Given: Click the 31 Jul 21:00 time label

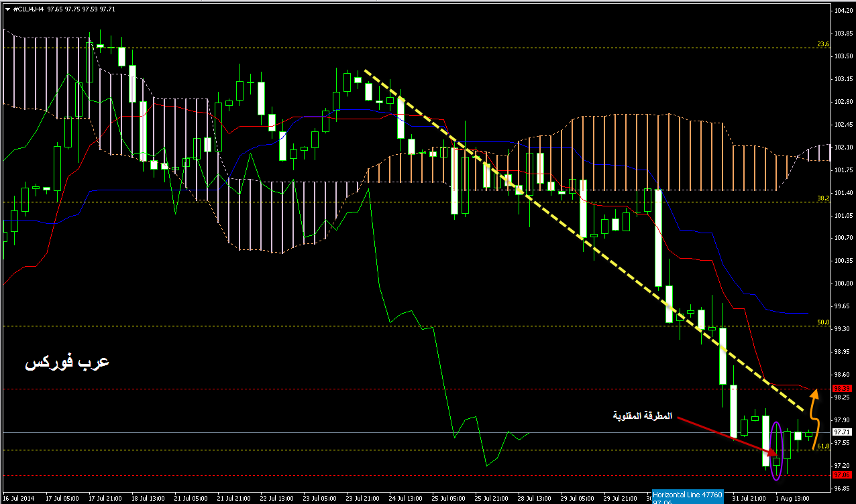Looking at the screenshot, I should tap(749, 499).
